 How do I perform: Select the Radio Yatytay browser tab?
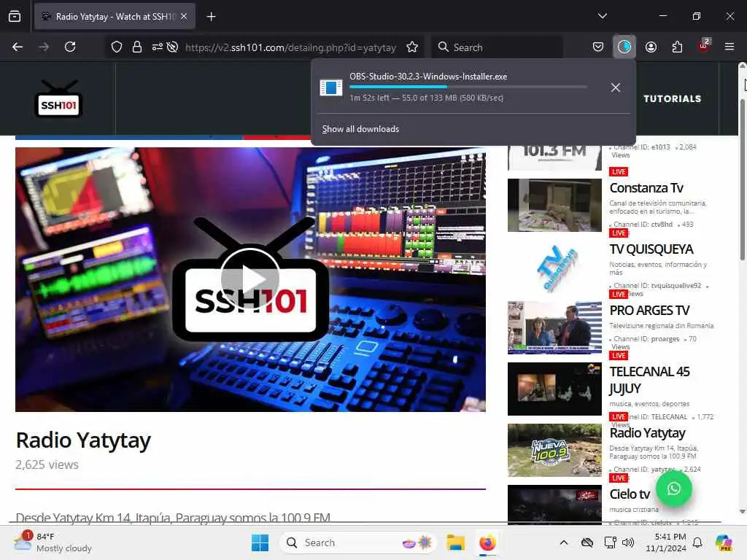115,17
